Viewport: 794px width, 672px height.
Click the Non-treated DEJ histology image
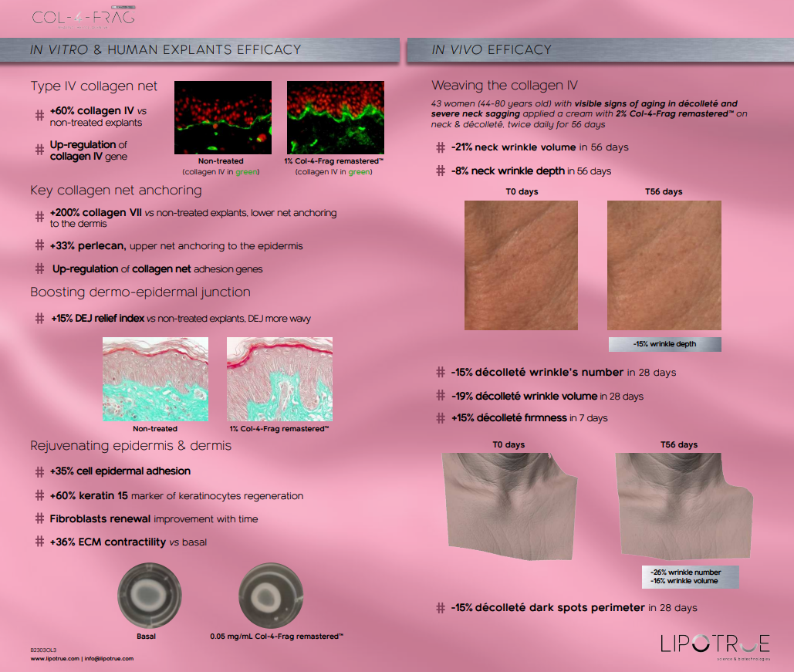[x=155, y=379]
